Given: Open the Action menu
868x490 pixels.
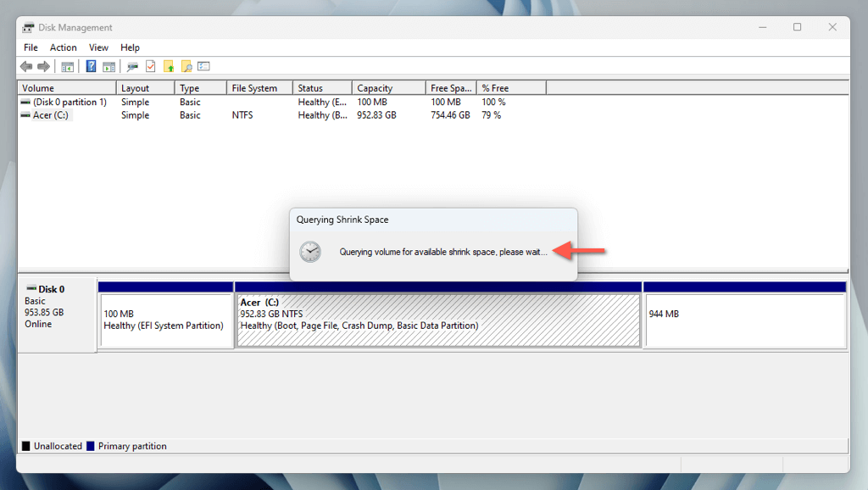Looking at the screenshot, I should tap(63, 47).
